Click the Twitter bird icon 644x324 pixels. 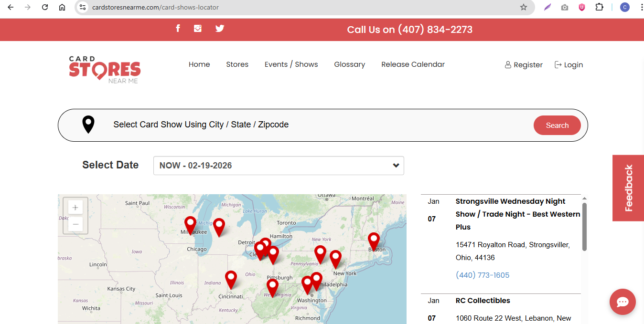[220, 29]
